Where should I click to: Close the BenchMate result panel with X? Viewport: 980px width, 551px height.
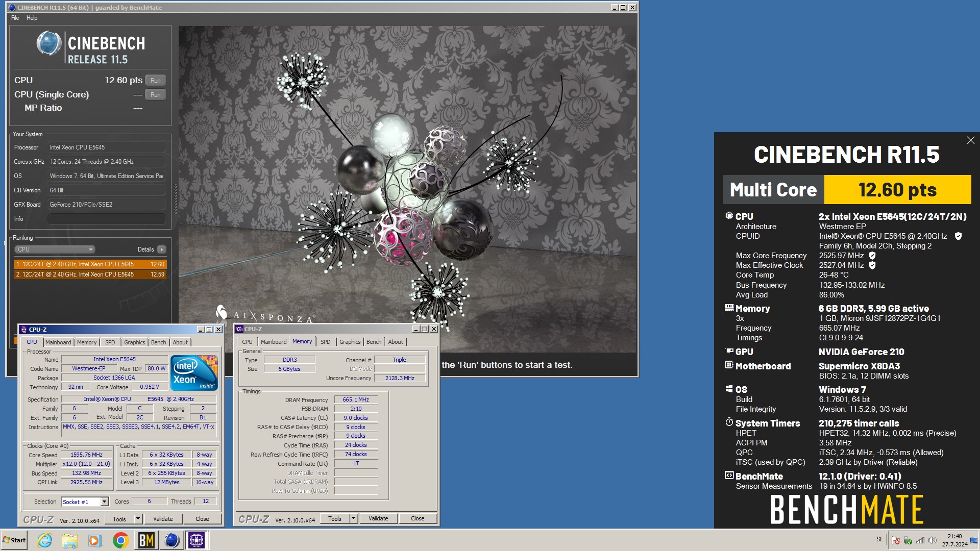(970, 140)
